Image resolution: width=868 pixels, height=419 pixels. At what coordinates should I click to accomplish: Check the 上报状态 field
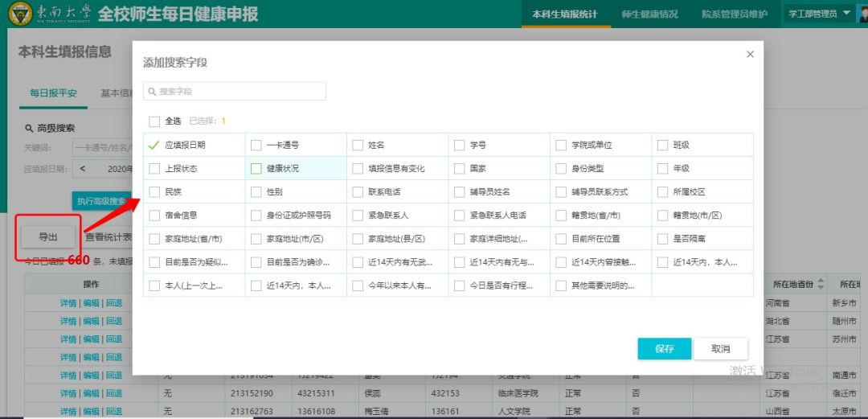(154, 169)
